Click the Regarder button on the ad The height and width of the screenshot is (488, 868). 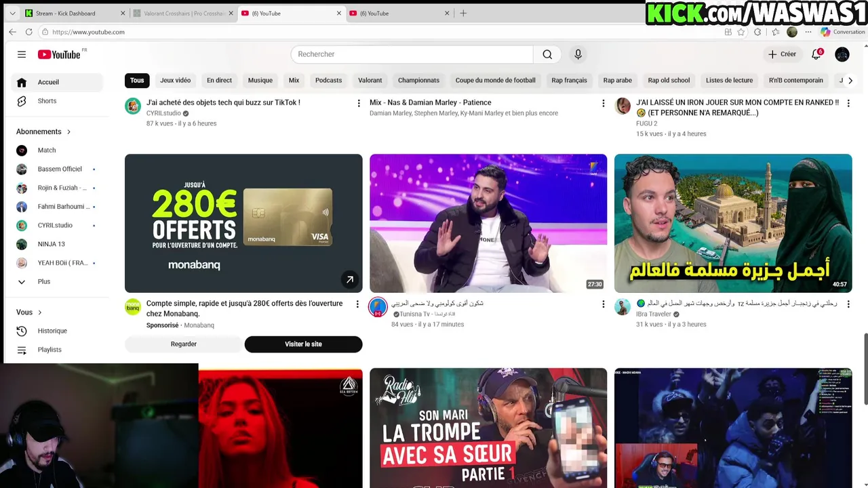point(183,344)
